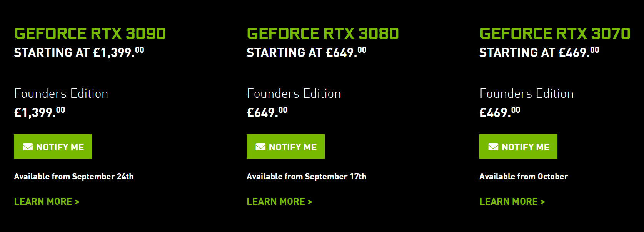Image resolution: width=644 pixels, height=232 pixels.
Task: Select the GEFORCE RTX 3080 heading
Action: (323, 34)
